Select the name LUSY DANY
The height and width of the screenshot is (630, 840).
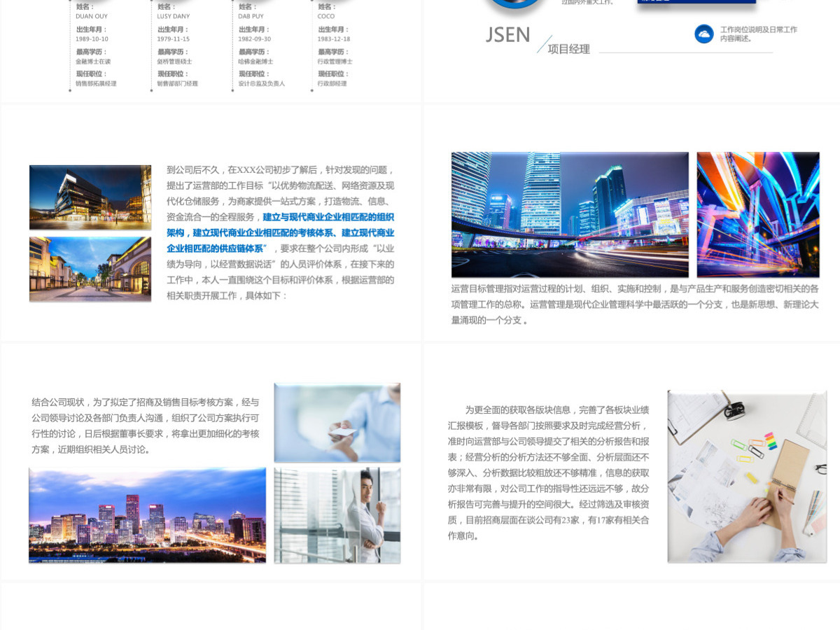coord(173,16)
